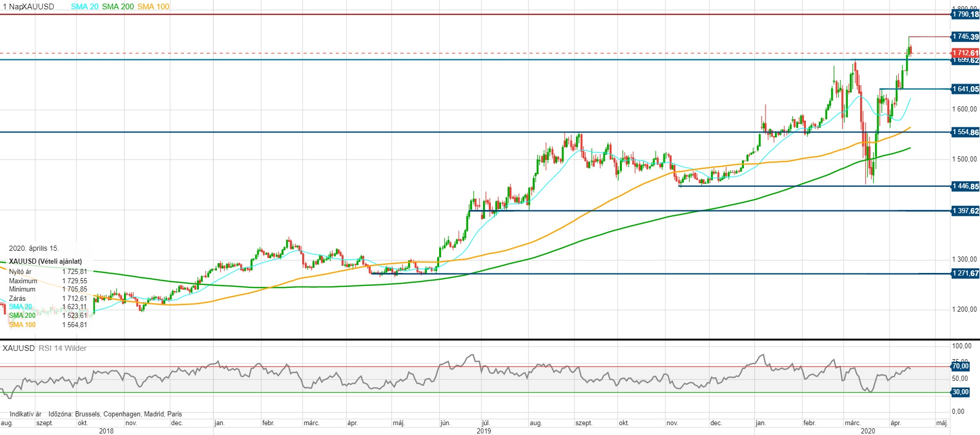Click the 1 790,18 resistance price label
Viewport: 980px width, 435px height.
[965, 14]
